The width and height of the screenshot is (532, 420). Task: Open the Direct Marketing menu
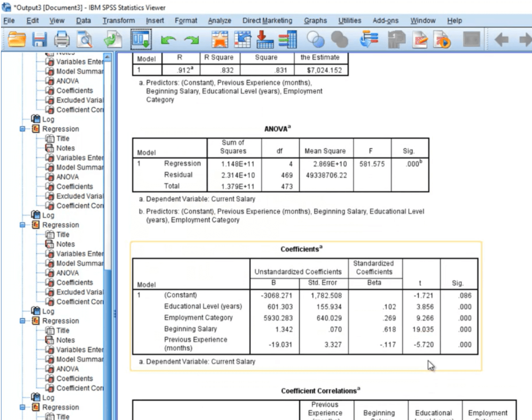[267, 21]
